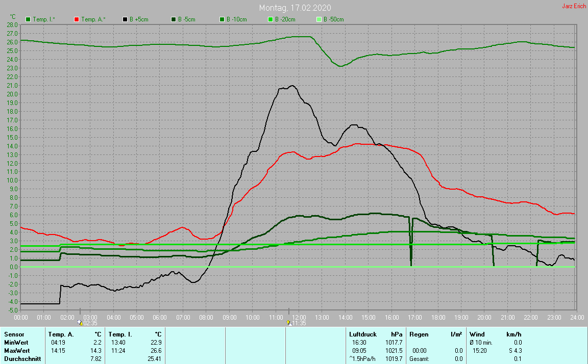Click the B -50cm legend color square
The width and height of the screenshot is (588, 364).
[x=318, y=19]
